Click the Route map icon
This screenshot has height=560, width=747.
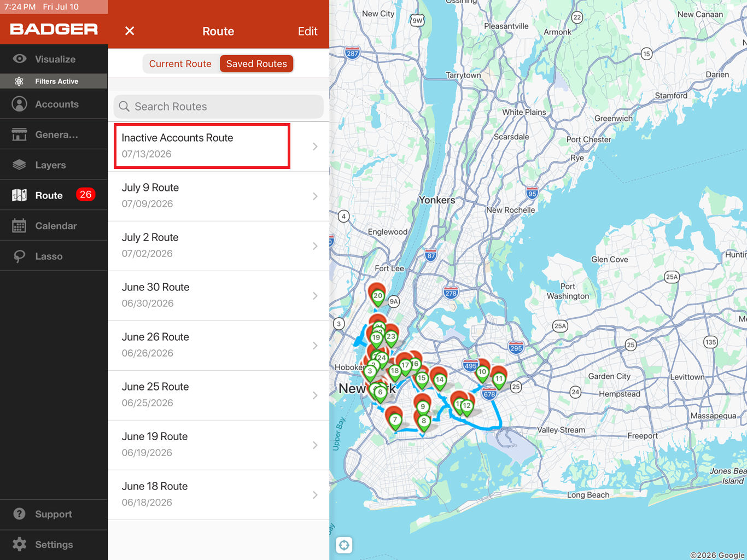(x=20, y=195)
